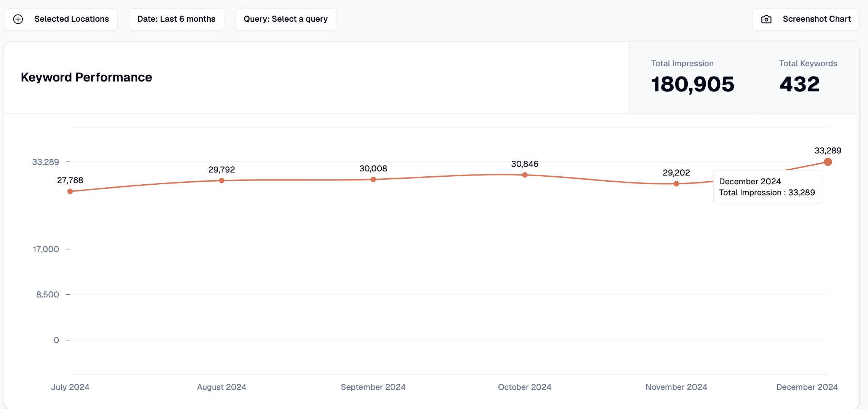Click the July 2024 x-axis label
Viewport: 868px width, 409px height.
pyautogui.click(x=70, y=387)
